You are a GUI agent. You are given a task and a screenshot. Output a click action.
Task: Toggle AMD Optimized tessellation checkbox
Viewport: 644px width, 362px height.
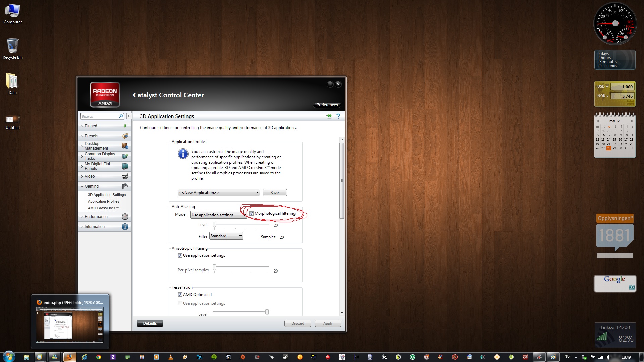pos(180,295)
